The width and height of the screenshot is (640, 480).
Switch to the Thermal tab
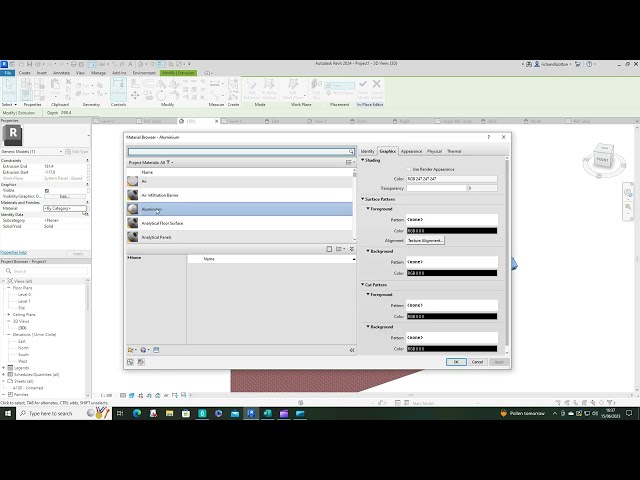click(x=454, y=151)
